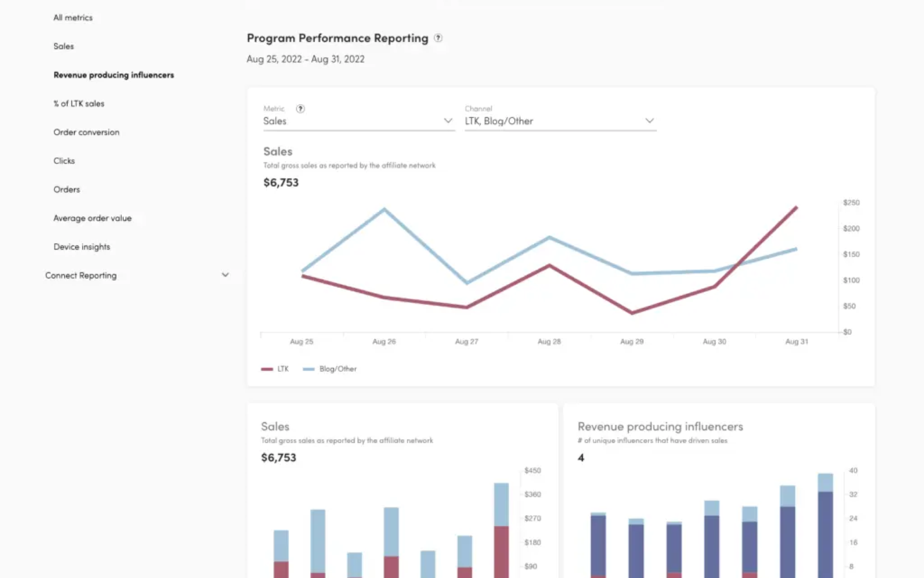
Task: Select 'Revenue producing influencers' in the sidebar
Action: click(114, 75)
